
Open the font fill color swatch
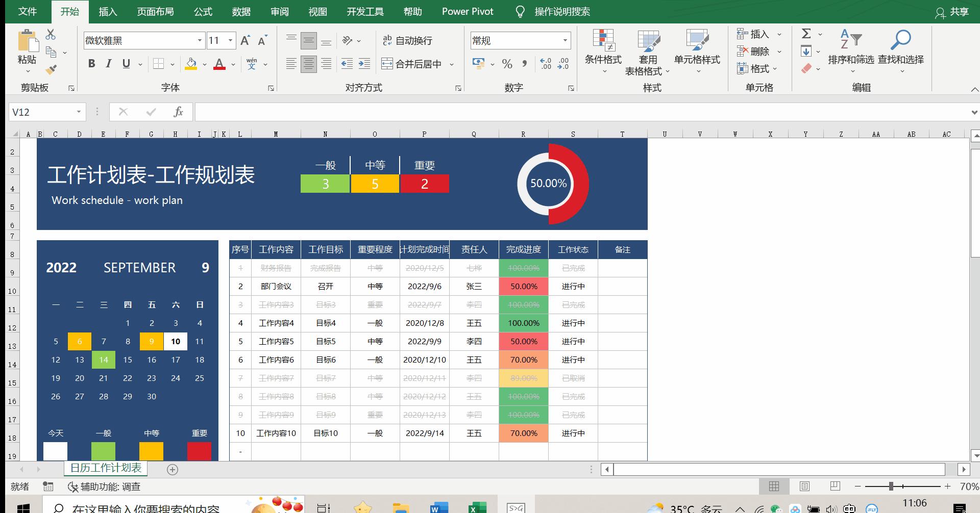tap(190, 64)
